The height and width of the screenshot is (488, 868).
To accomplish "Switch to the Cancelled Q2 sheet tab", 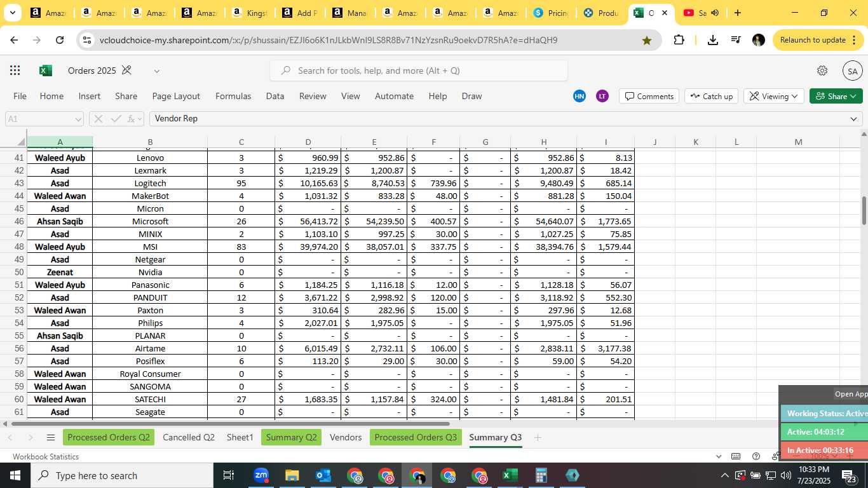I will click(189, 437).
